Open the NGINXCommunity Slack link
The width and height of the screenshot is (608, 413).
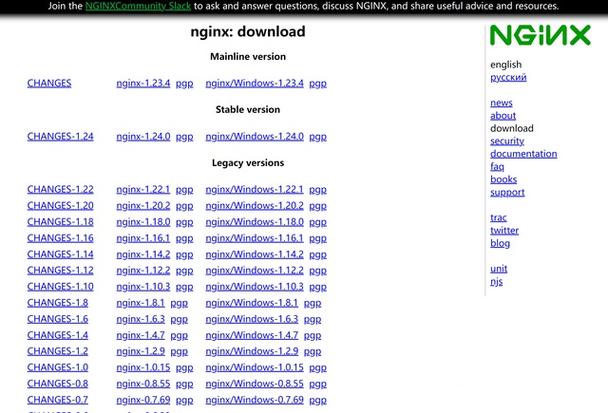click(x=138, y=6)
